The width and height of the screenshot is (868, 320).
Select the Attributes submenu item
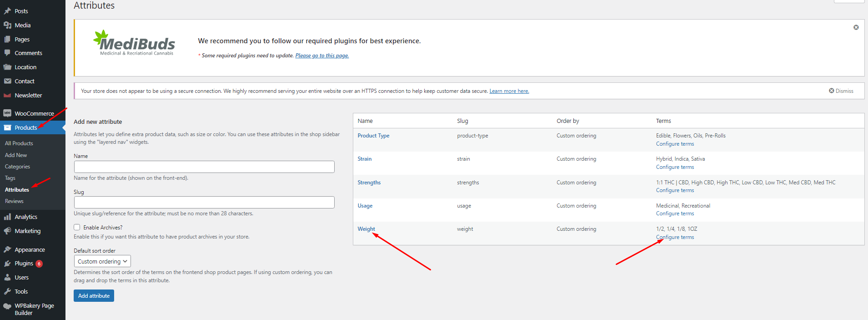pyautogui.click(x=17, y=190)
